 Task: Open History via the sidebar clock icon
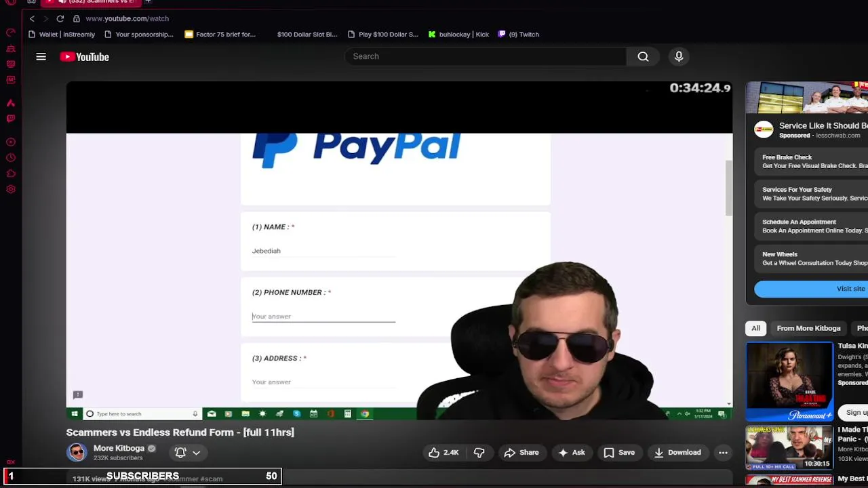[11, 158]
